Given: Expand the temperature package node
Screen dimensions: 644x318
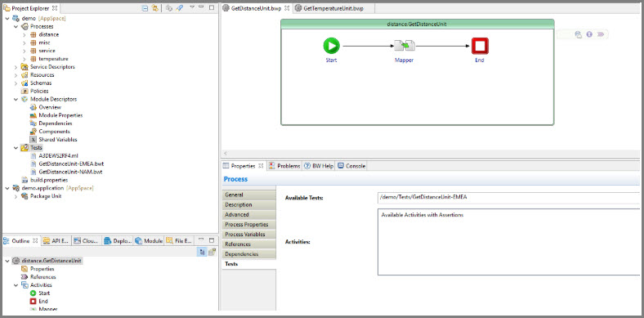Looking at the screenshot, I should point(25,59).
